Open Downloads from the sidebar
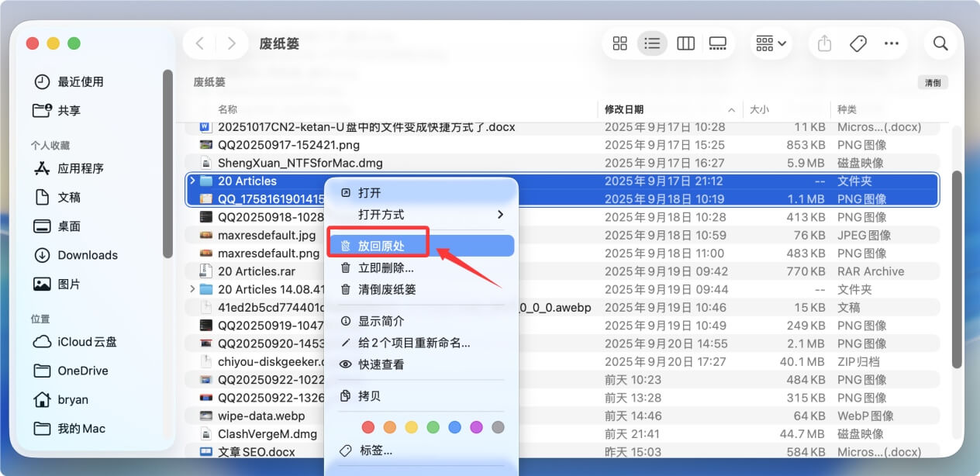The width and height of the screenshot is (980, 476). pyautogui.click(x=88, y=254)
